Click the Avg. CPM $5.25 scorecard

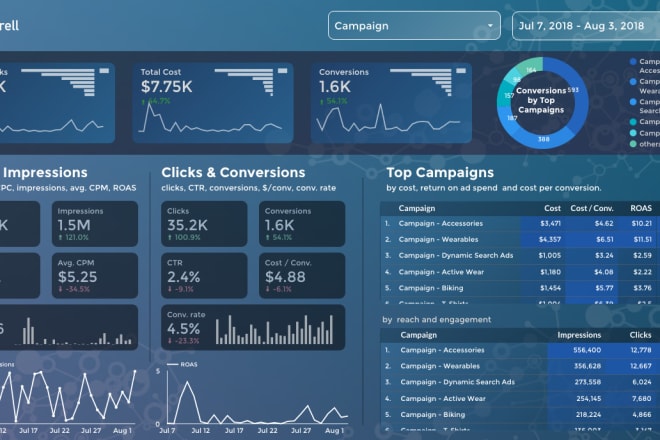click(95, 275)
